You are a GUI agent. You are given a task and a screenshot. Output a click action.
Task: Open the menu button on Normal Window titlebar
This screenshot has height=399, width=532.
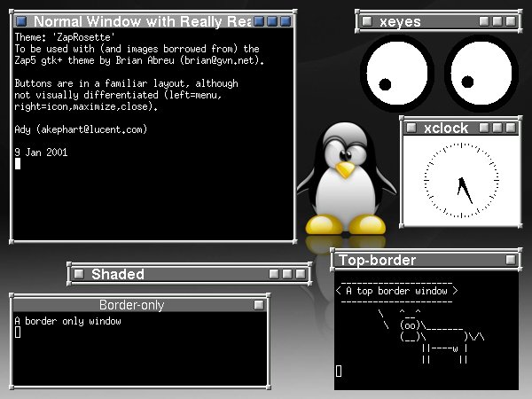click(21, 21)
